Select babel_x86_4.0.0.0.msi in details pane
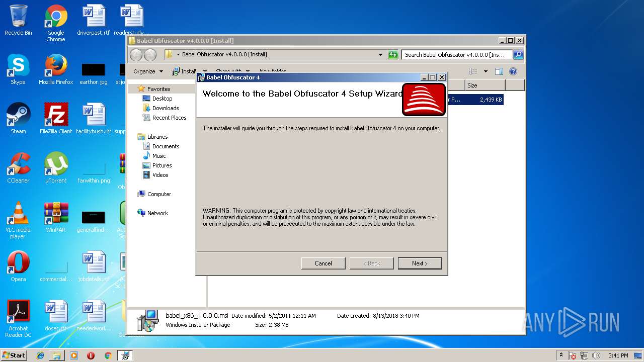644x362 pixels. 197,316
